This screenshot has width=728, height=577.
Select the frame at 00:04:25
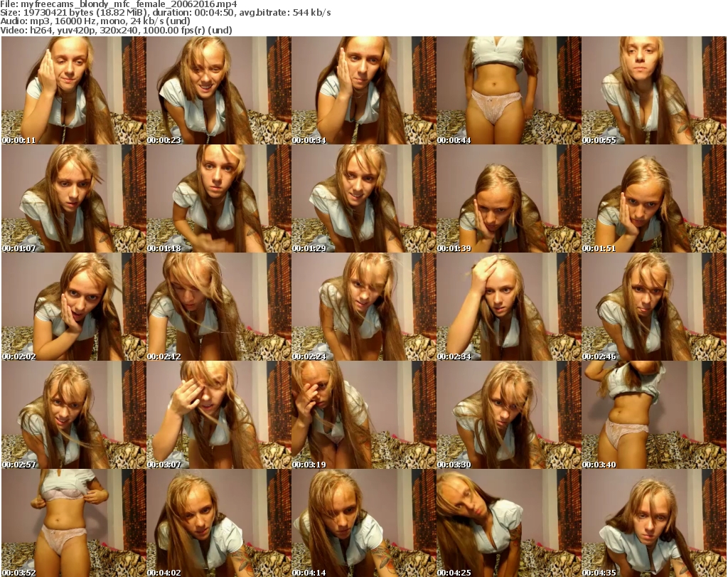point(508,523)
